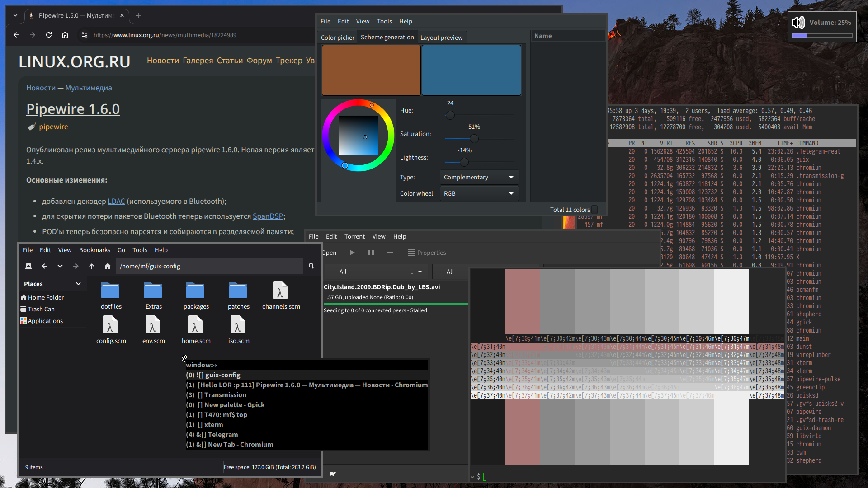
Task: Switch to the Layout preview tab
Action: 441,38
